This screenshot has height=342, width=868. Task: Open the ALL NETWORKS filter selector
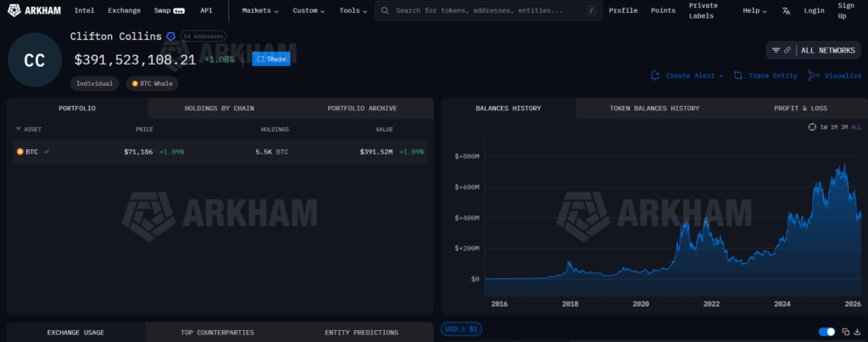pyautogui.click(x=813, y=50)
